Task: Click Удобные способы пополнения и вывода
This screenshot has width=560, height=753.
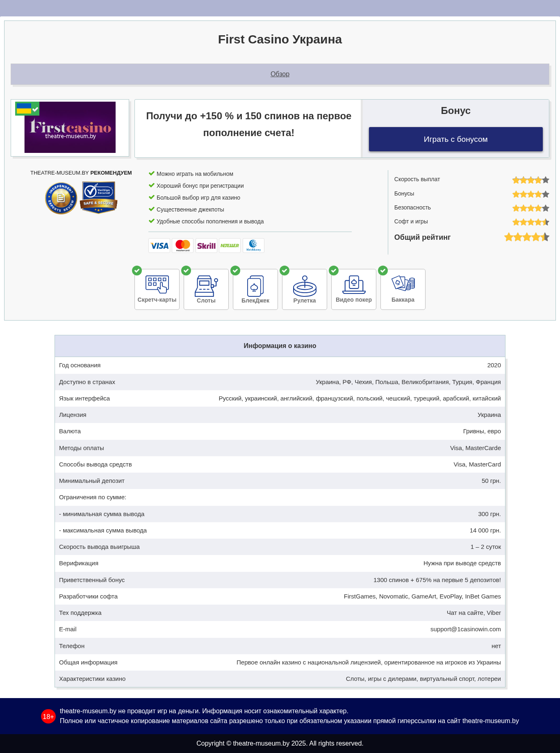Action: click(210, 221)
